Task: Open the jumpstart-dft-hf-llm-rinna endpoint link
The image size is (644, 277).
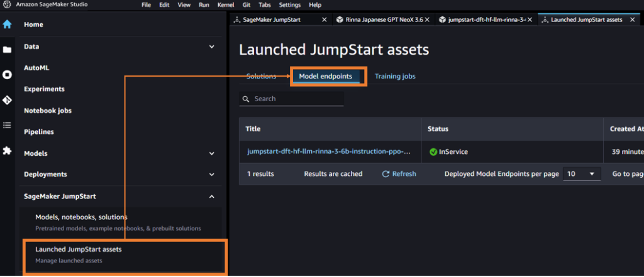Action: click(328, 152)
